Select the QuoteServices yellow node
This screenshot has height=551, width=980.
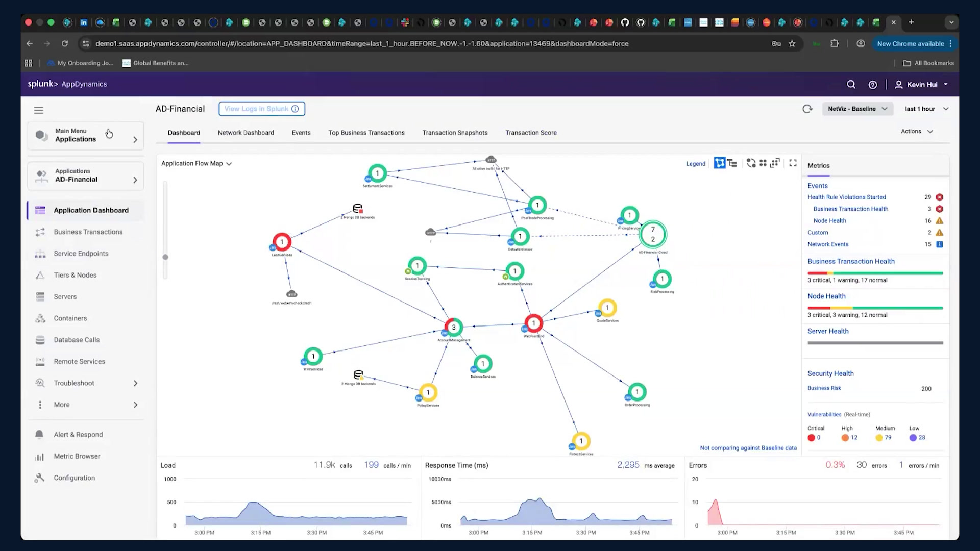[x=607, y=308]
